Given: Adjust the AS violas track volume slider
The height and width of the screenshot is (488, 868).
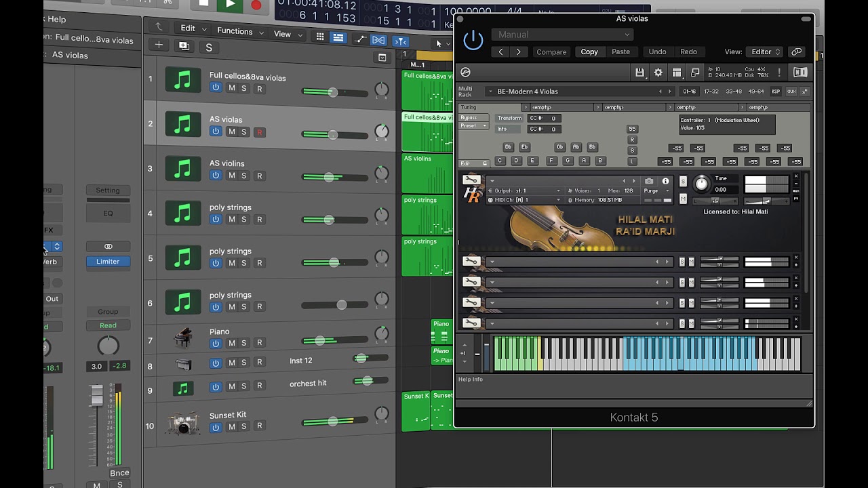Looking at the screenshot, I should click(335, 134).
